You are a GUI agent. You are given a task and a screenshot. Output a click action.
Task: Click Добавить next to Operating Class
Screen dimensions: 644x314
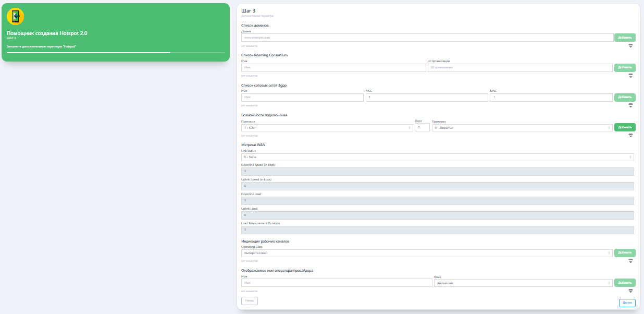coord(625,253)
